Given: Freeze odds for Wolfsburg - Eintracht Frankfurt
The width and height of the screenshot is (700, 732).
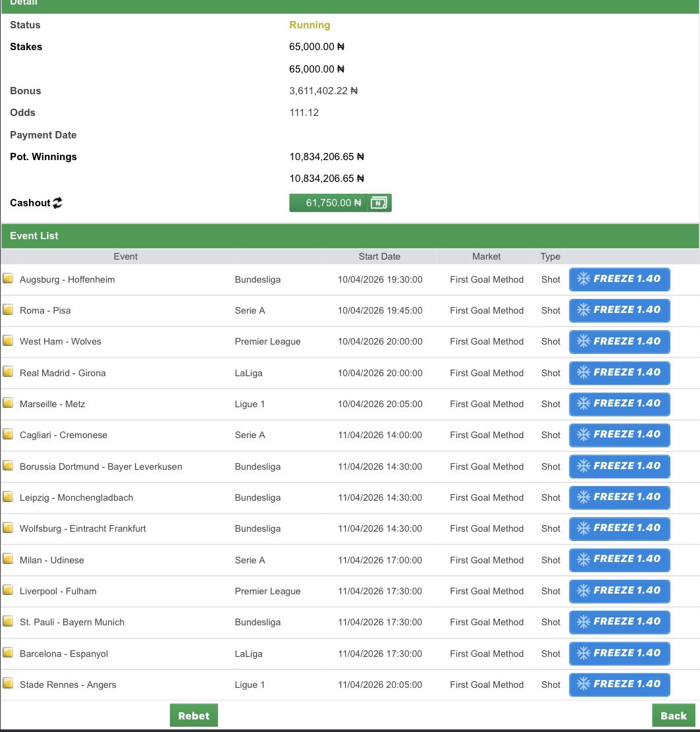Looking at the screenshot, I should coord(620,528).
